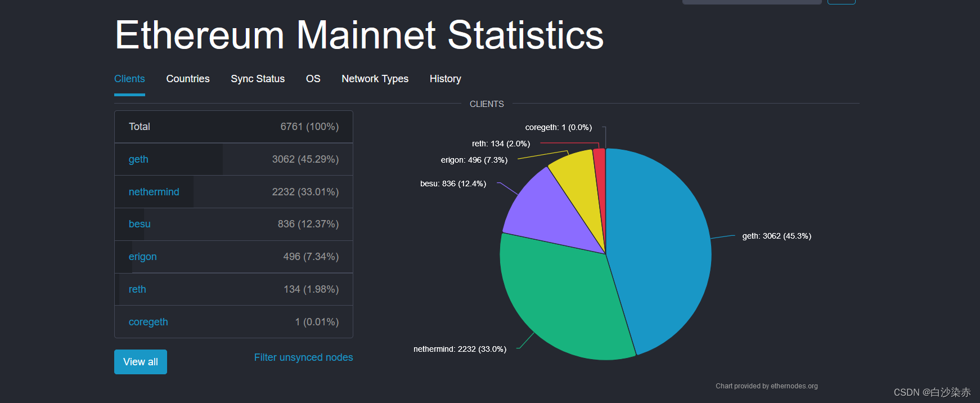Click the 'erigon: 496 (7.3%)' chart label
The image size is (980, 403).
tap(474, 160)
